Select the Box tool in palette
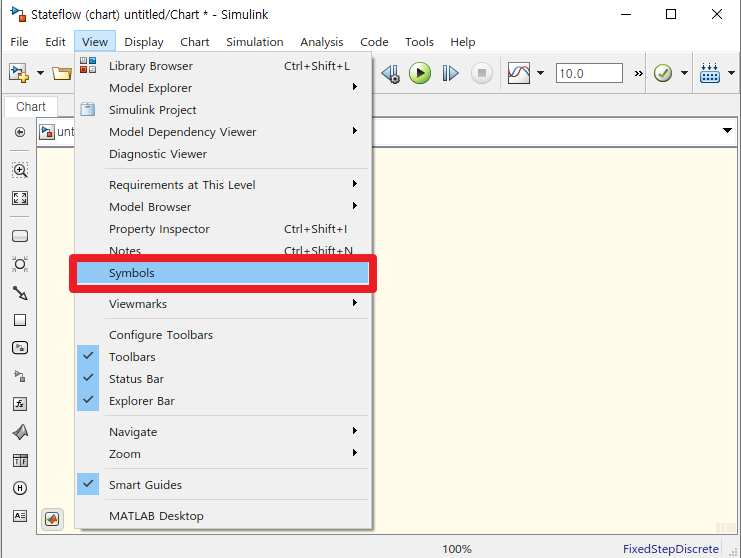This screenshot has height=558, width=741. 20,320
